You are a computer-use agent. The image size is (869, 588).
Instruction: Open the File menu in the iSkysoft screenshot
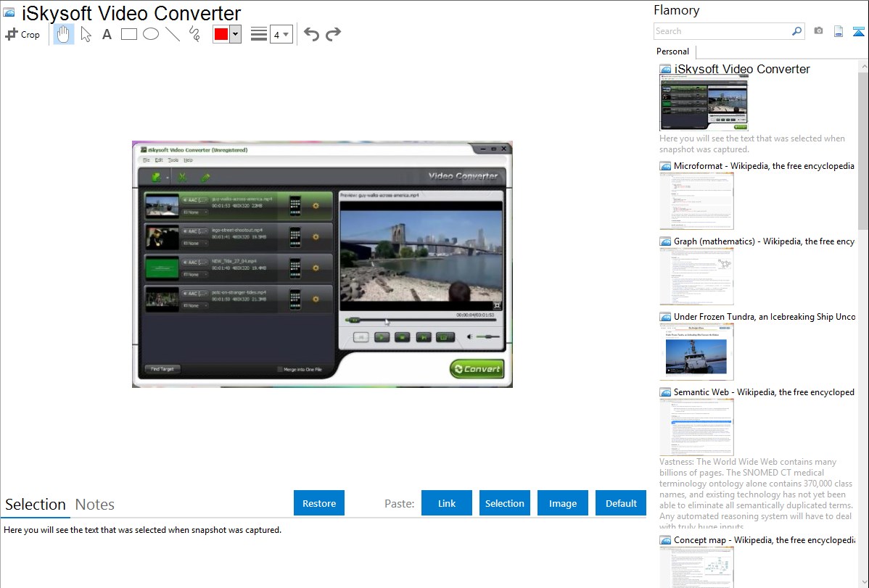point(147,160)
